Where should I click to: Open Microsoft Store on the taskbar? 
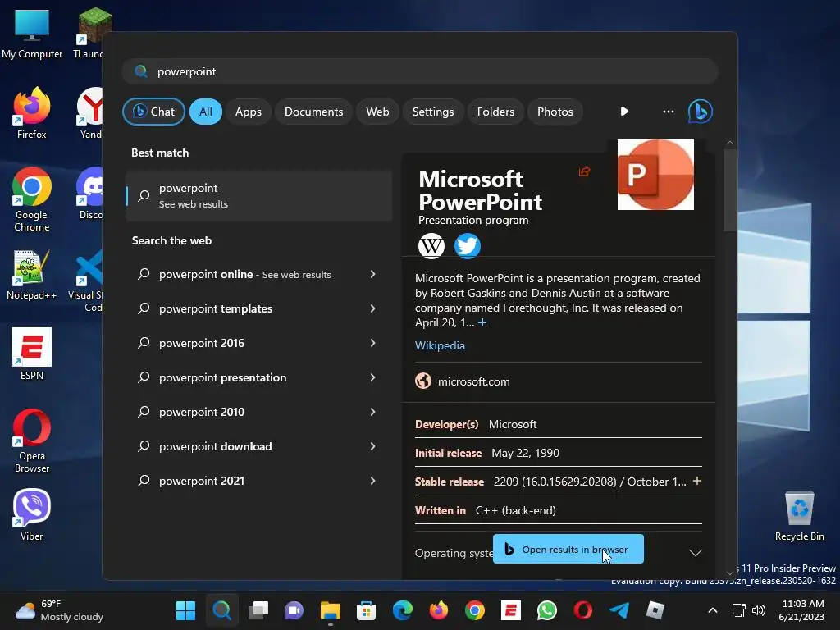pos(367,610)
